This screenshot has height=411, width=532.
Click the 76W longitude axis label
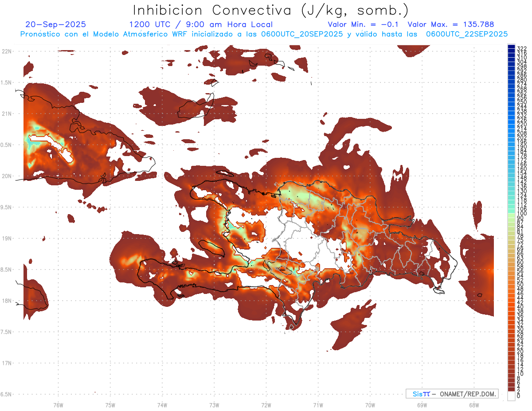pyautogui.click(x=58, y=405)
